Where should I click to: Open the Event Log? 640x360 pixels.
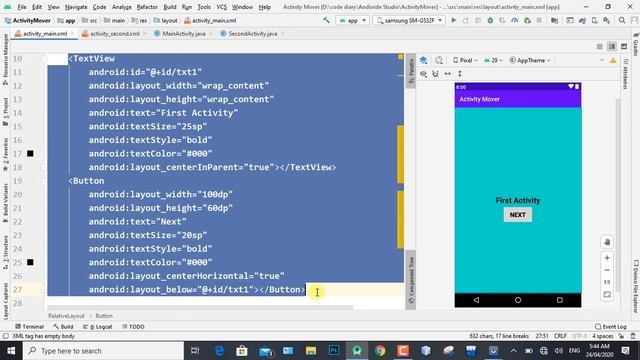pos(611,327)
